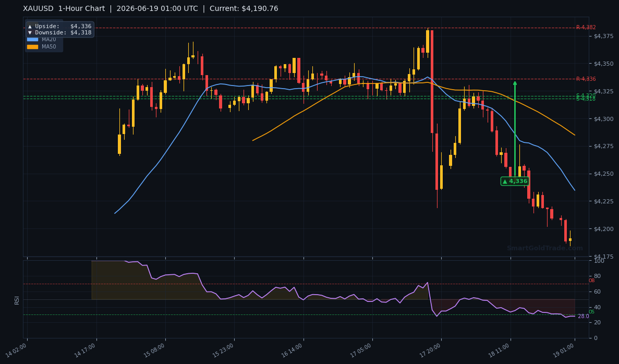Click the 16 14:00 time axis label
The image size is (619, 364).
click(x=293, y=350)
